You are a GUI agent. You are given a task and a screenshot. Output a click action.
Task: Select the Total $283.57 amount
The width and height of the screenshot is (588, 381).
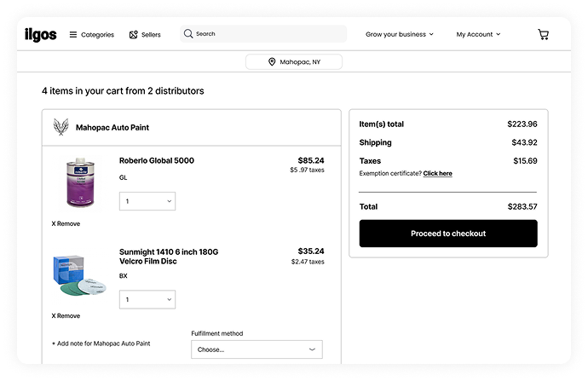click(x=522, y=206)
